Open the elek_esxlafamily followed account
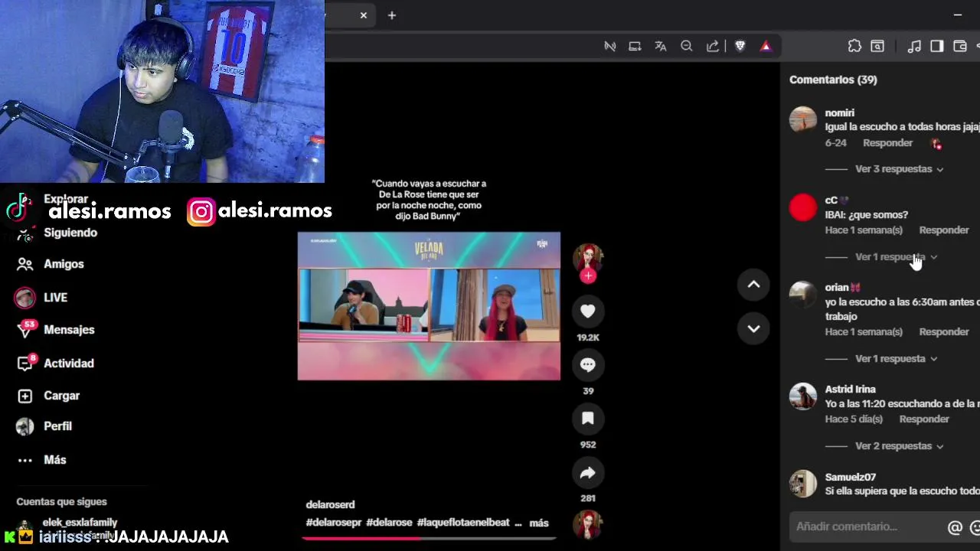The width and height of the screenshot is (980, 551). [80, 523]
